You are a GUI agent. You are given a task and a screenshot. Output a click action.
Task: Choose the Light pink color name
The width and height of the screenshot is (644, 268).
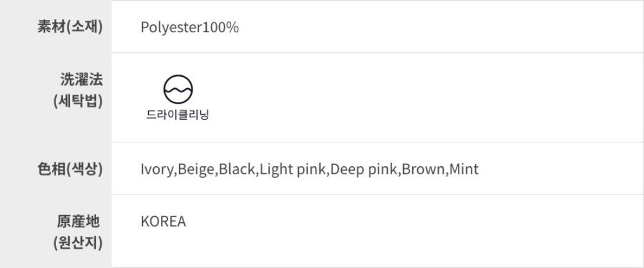click(294, 169)
